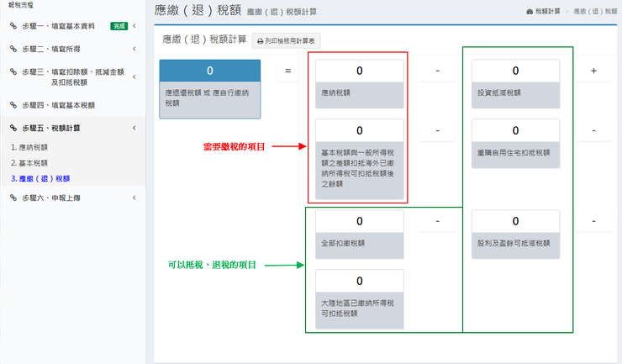The width and height of the screenshot is (622, 364).
Task: Click the link icon beside 步驟六、申報上傳
Action: [x=13, y=198]
